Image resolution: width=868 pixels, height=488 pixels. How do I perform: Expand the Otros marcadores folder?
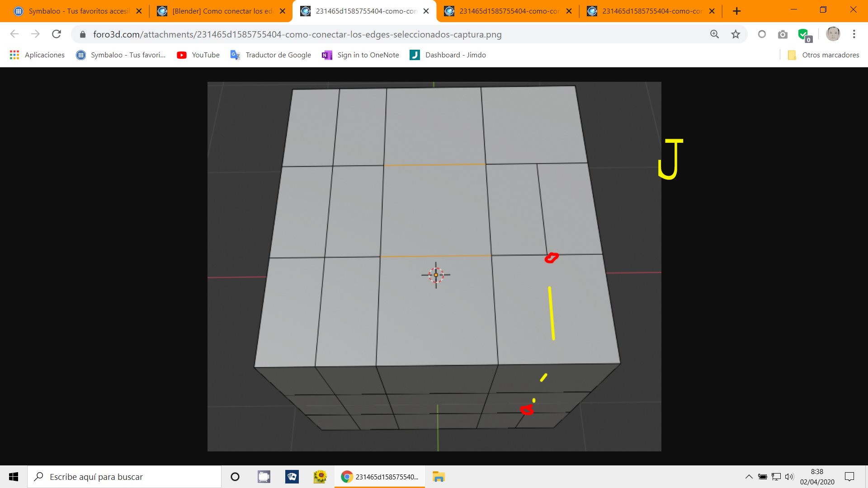pyautogui.click(x=823, y=55)
